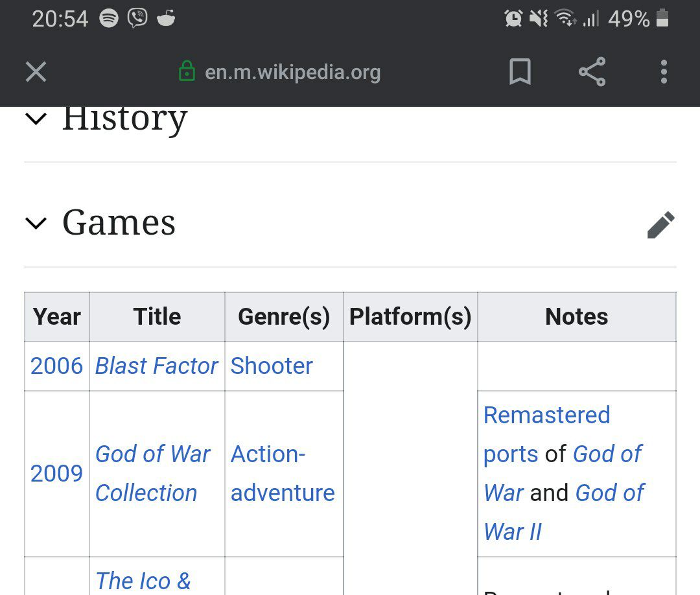
Task: Tap the share icon
Action: [x=592, y=71]
